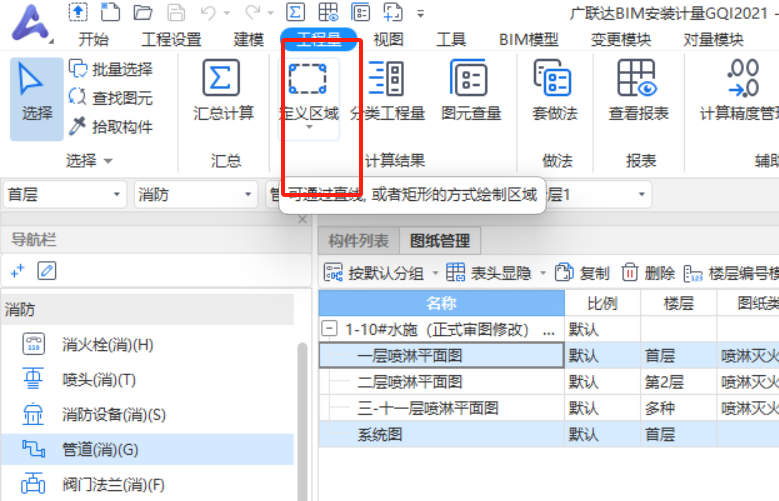The image size is (779, 501).
Task: Select 消火栓(消)(H) in navigation
Action: pos(148,344)
